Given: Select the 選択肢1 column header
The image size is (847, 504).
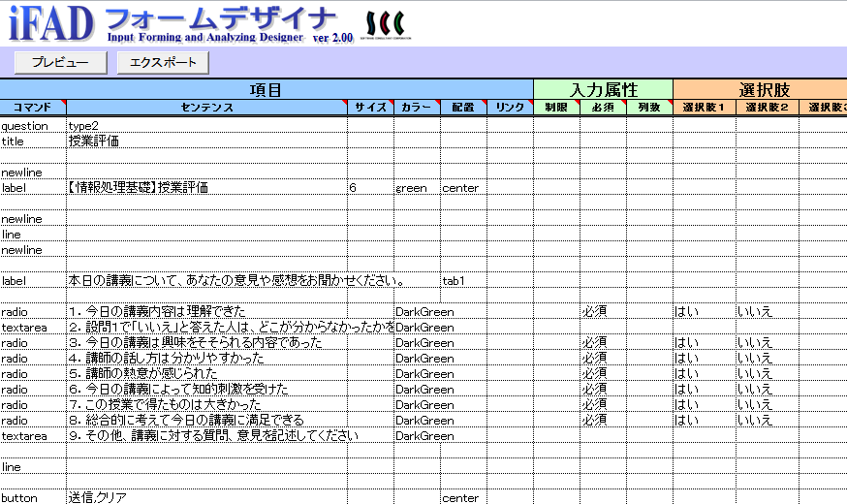Looking at the screenshot, I should pyautogui.click(x=705, y=108).
